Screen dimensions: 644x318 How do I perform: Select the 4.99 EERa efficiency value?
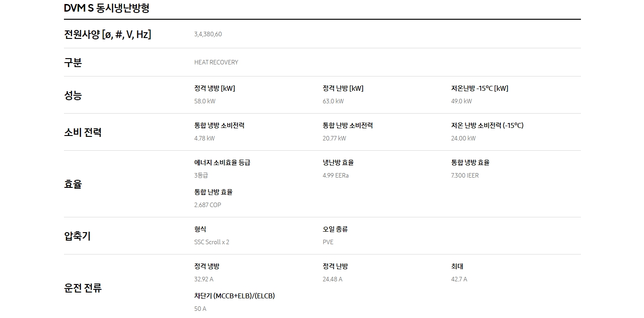pyautogui.click(x=335, y=175)
